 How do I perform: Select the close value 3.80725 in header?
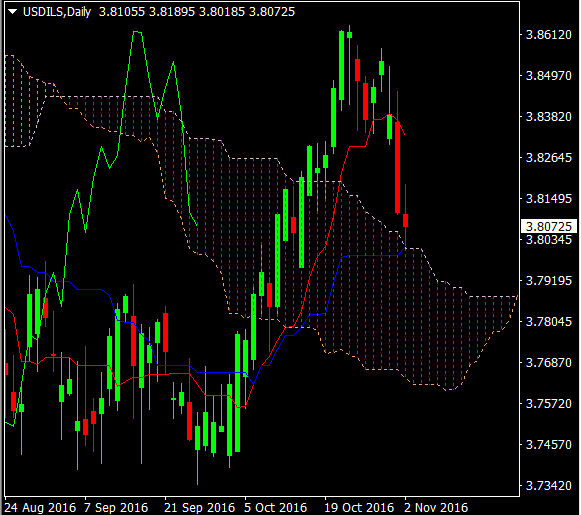tap(272, 12)
